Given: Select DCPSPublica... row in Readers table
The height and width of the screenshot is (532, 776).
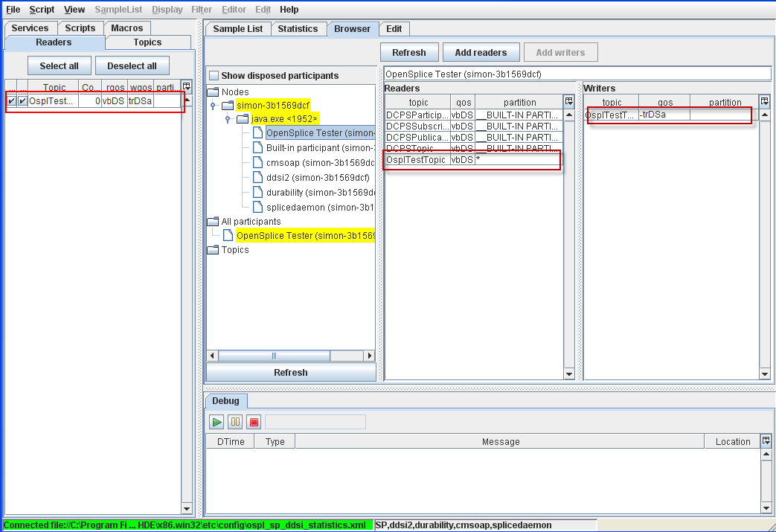Looking at the screenshot, I should coord(474,138).
